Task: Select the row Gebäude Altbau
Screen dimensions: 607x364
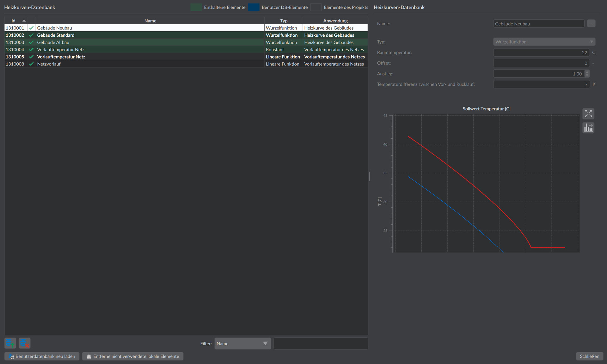Action: tap(186, 42)
